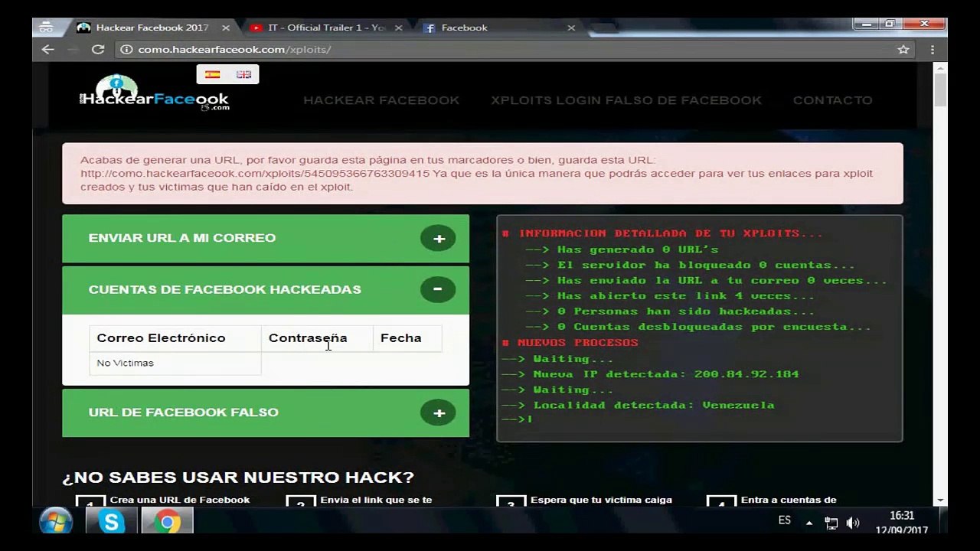This screenshot has width=980, height=551.
Task: Expand the URL DE FACEBOOK FALSO section
Action: [266, 412]
